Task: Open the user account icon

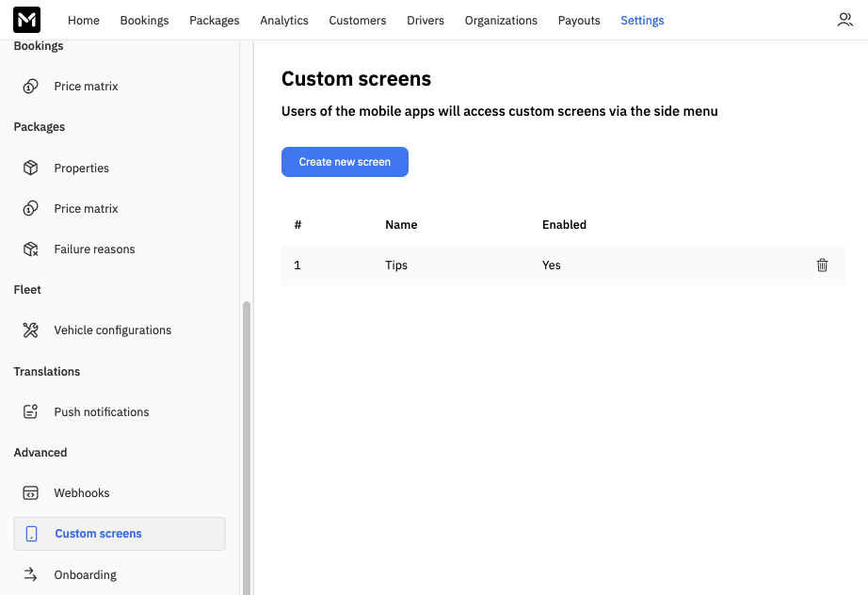Action: point(844,20)
